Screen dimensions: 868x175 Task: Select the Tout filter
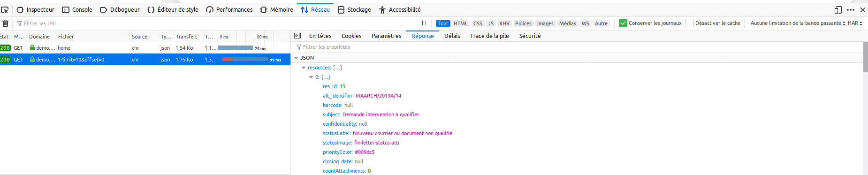tap(443, 23)
